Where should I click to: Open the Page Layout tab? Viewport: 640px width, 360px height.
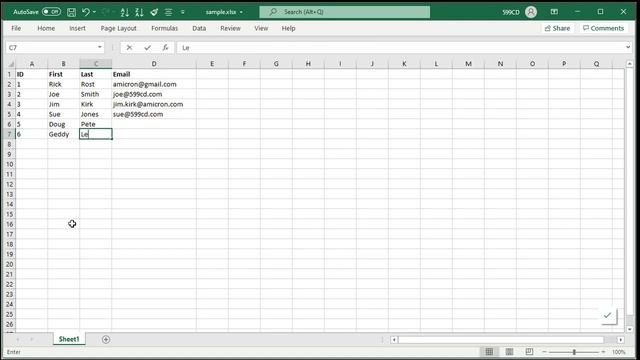click(x=118, y=28)
